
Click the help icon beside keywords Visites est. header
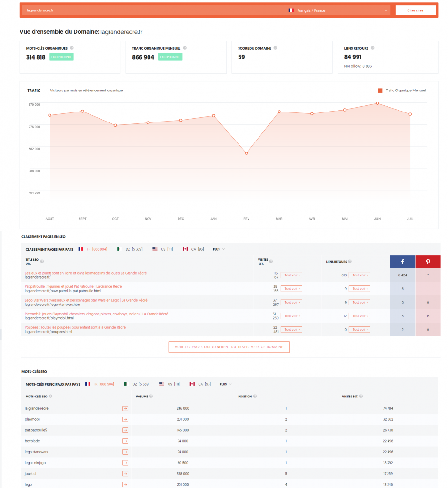(x=361, y=396)
